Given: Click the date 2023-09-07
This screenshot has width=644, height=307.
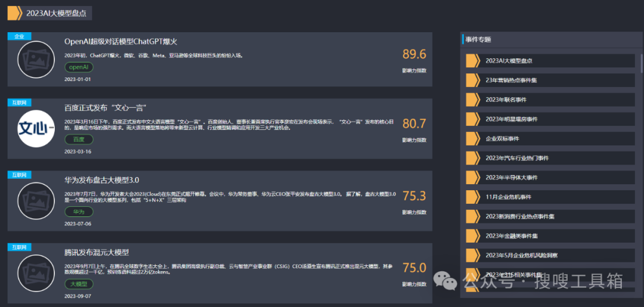Looking at the screenshot, I should coord(78,296).
